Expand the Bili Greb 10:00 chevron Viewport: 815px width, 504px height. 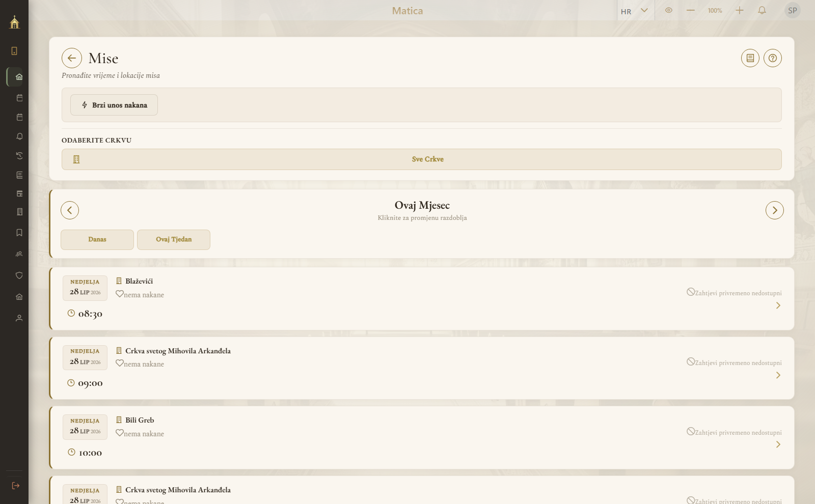778,444
